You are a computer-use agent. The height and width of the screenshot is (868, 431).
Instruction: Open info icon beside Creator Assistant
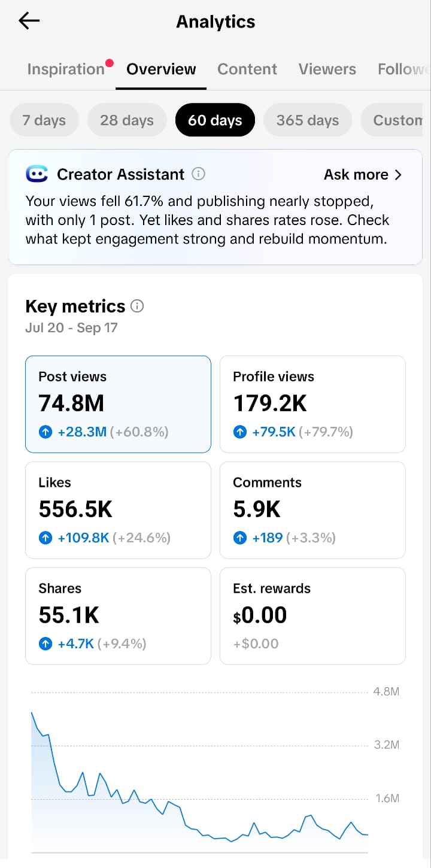[198, 174]
